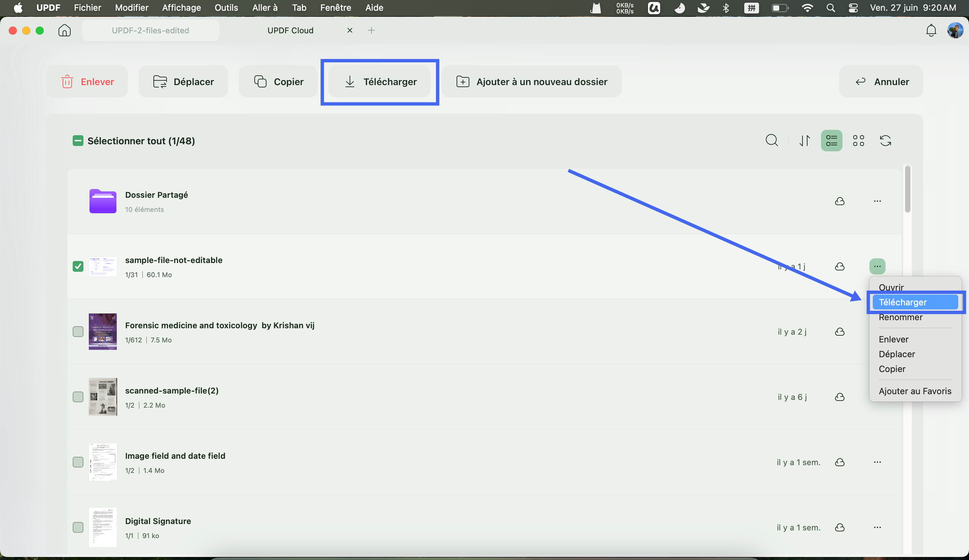Open the scanned-sample-file(2) thumbnail
Screen dimensions: 969x560
click(103, 397)
